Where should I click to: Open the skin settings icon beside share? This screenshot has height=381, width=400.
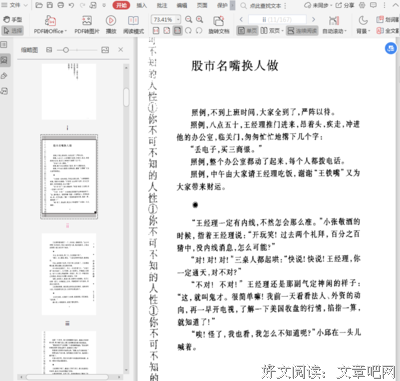[x=362, y=5]
